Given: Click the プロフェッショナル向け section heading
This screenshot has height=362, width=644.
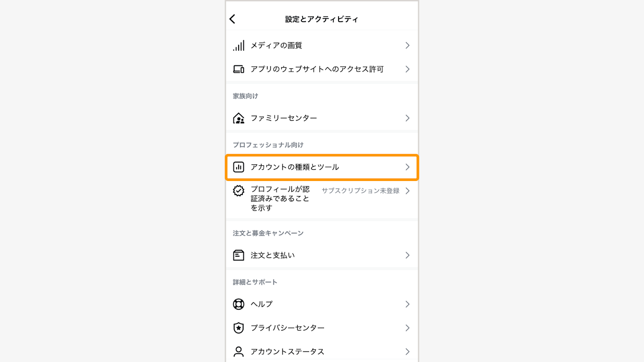Looking at the screenshot, I should (268, 145).
